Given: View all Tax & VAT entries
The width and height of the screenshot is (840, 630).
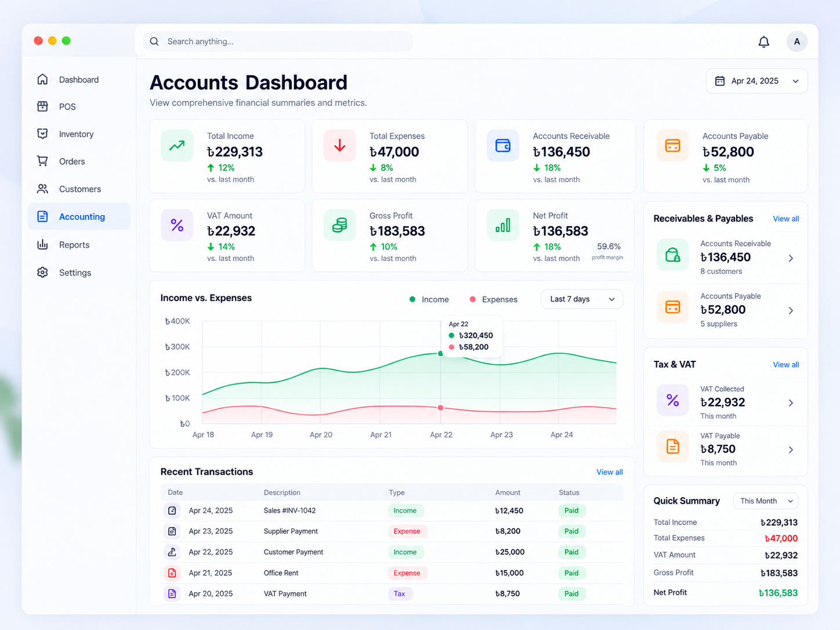Looking at the screenshot, I should click(x=785, y=365).
